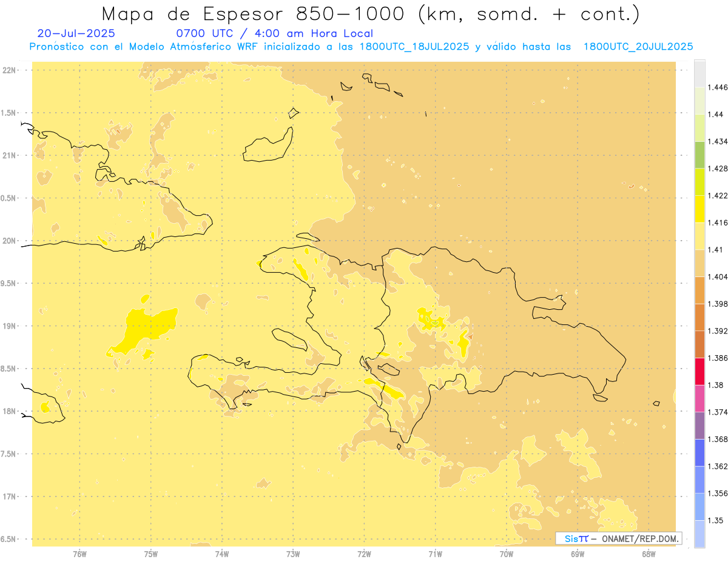Pick the yellow-green band between 1.422 and 1.428
The image size is (728, 562).
(699, 182)
